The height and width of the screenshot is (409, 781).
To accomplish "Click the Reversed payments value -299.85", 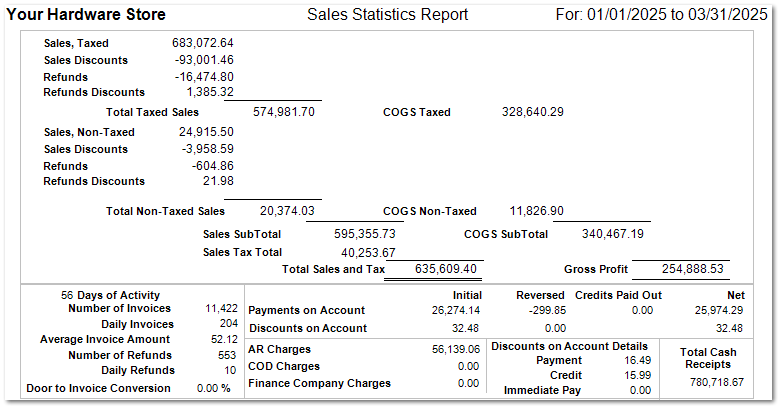I will coord(547,310).
